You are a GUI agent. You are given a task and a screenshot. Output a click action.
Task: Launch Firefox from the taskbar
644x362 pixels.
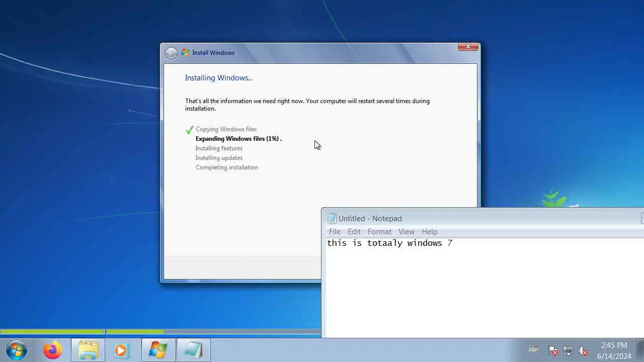(53, 350)
